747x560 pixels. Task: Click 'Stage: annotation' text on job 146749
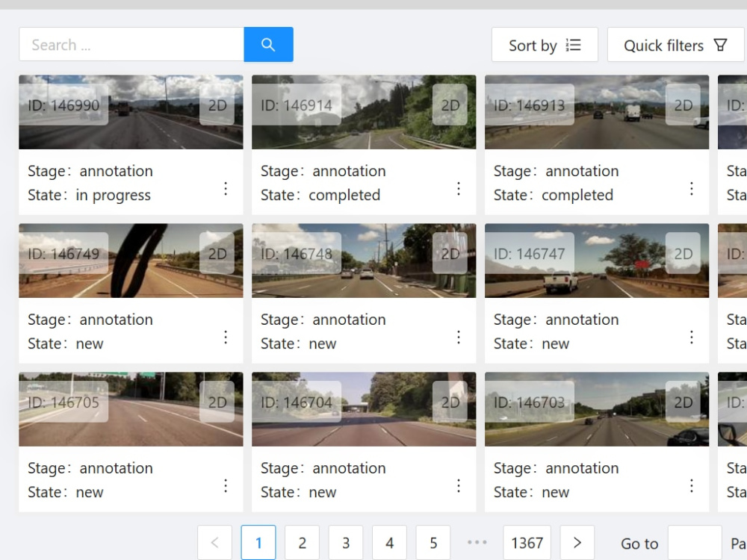90,320
